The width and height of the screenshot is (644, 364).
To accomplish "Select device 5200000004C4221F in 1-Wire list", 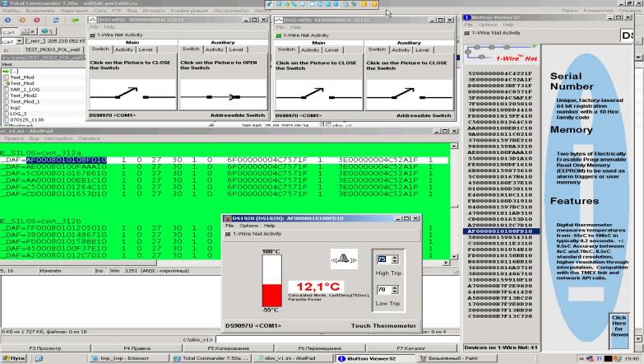I will (500, 73).
